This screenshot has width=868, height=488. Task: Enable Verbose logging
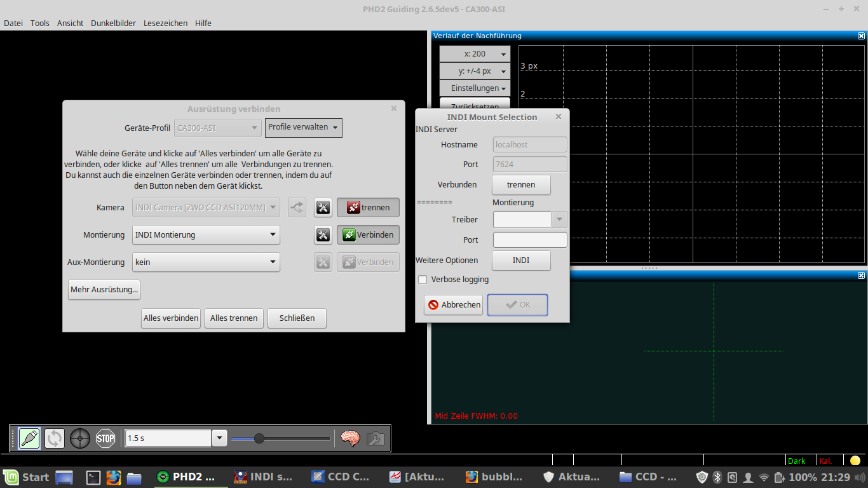(422, 280)
